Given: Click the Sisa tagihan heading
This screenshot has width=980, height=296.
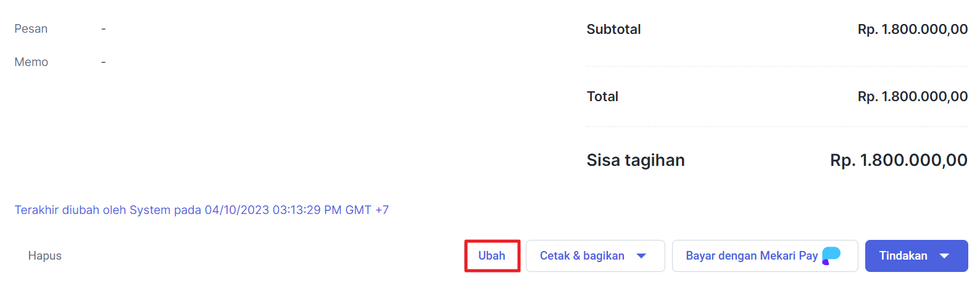Looking at the screenshot, I should click(x=636, y=160).
